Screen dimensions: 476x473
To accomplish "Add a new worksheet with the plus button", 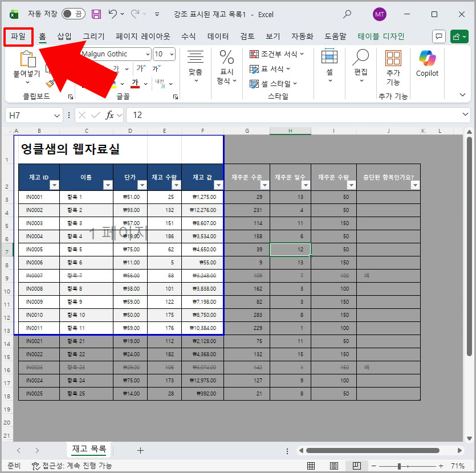I will tap(140, 450).
